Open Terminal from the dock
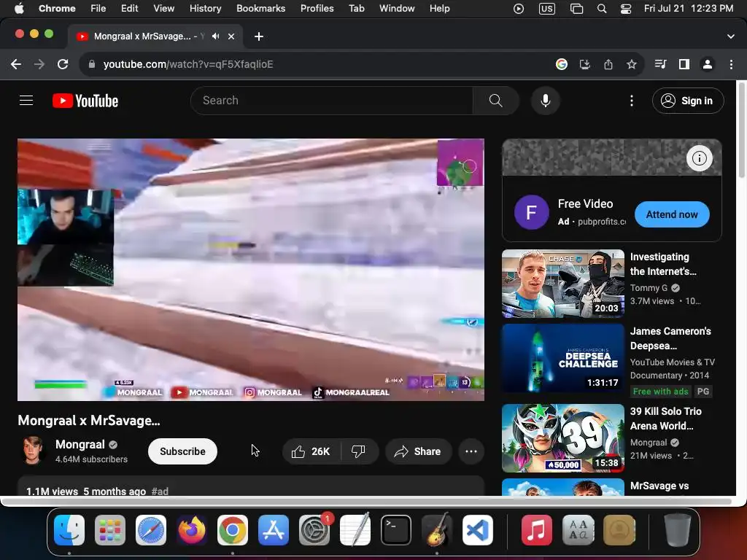Screen dimensions: 747x560 click(396, 529)
